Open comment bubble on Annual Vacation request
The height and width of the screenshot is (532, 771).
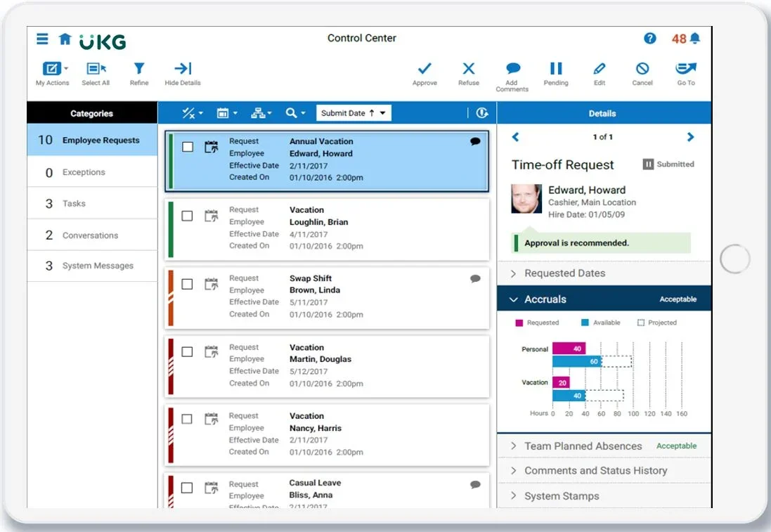coord(475,141)
